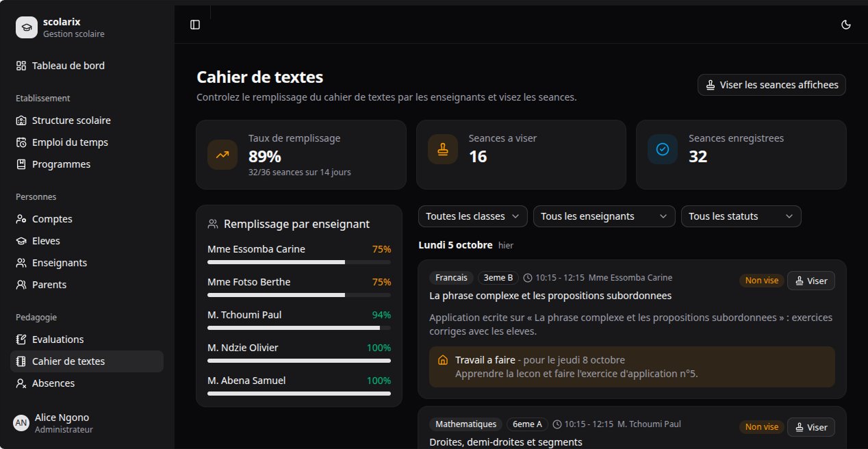Click the Francais subject tag
The image size is (868, 449).
click(x=451, y=278)
